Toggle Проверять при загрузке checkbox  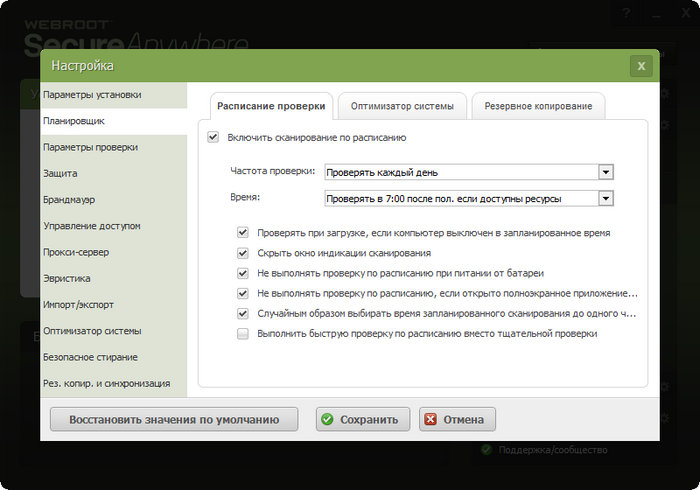tap(243, 233)
